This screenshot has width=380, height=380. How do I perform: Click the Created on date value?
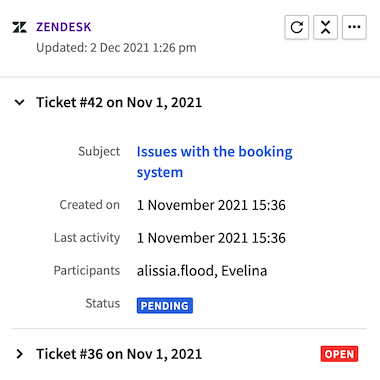pos(211,205)
